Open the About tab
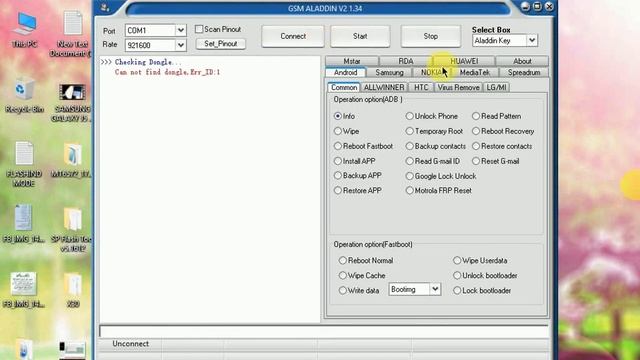The height and width of the screenshot is (360, 640). point(522,61)
